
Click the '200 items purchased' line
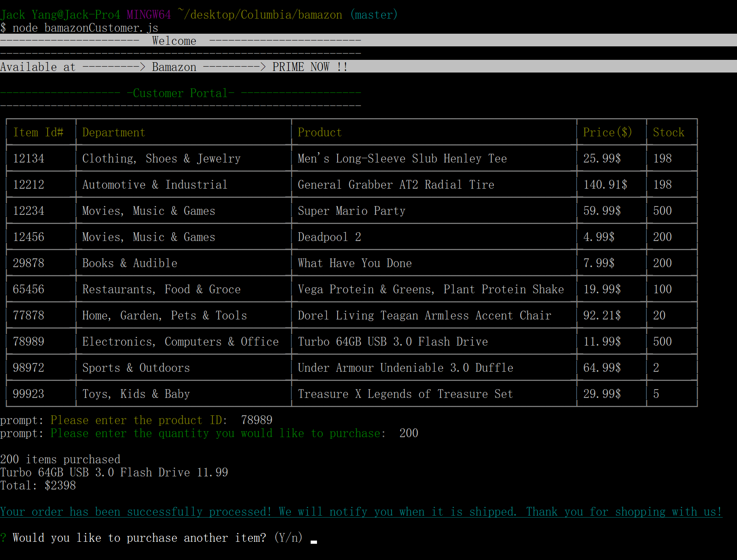click(60, 459)
